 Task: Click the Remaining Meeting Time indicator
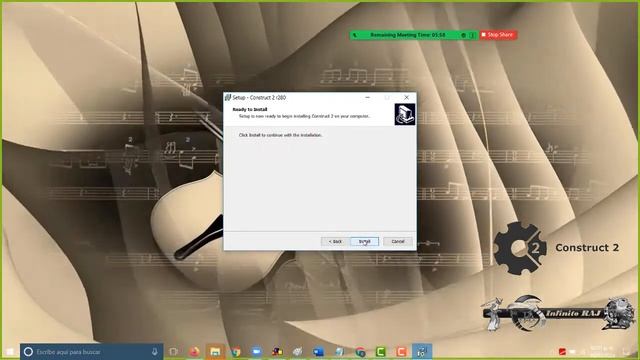coord(407,35)
